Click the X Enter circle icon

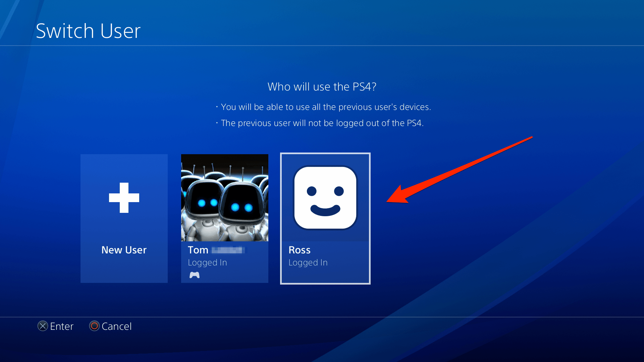point(42,326)
